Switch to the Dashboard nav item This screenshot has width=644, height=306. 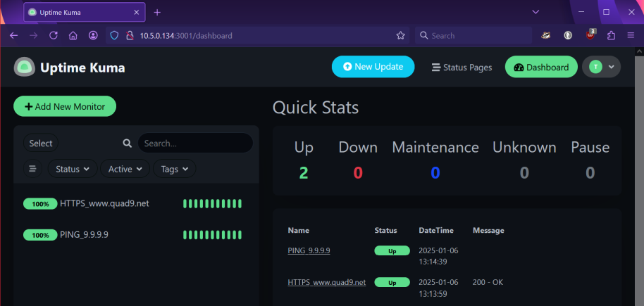(x=541, y=67)
